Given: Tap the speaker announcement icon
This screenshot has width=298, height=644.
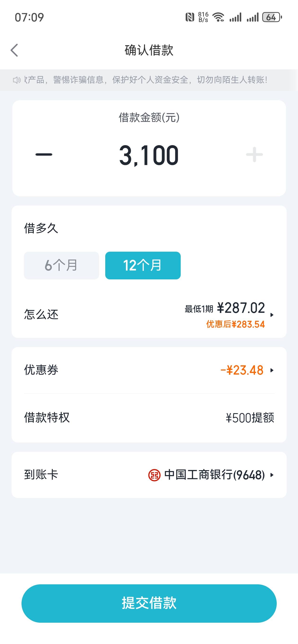Looking at the screenshot, I should tap(17, 80).
